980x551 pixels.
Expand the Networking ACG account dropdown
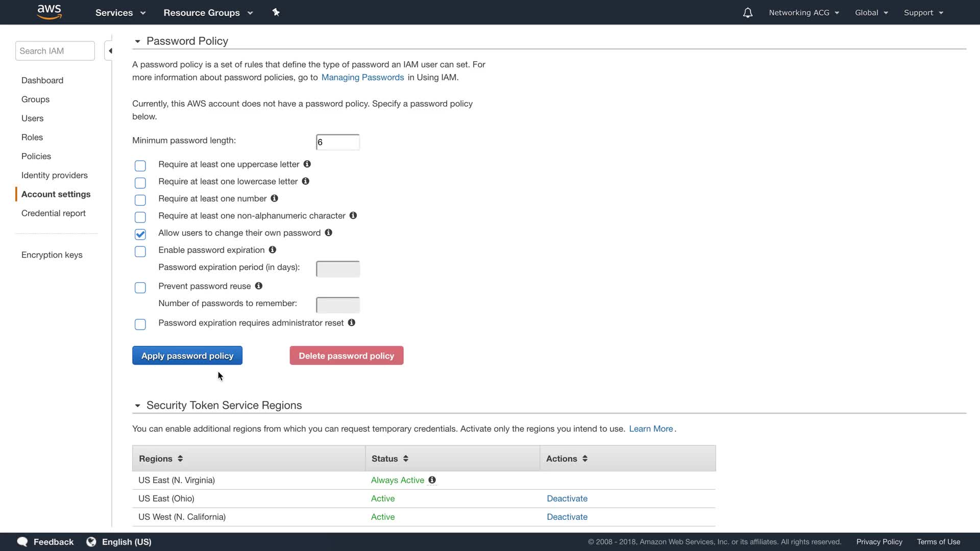(x=804, y=13)
